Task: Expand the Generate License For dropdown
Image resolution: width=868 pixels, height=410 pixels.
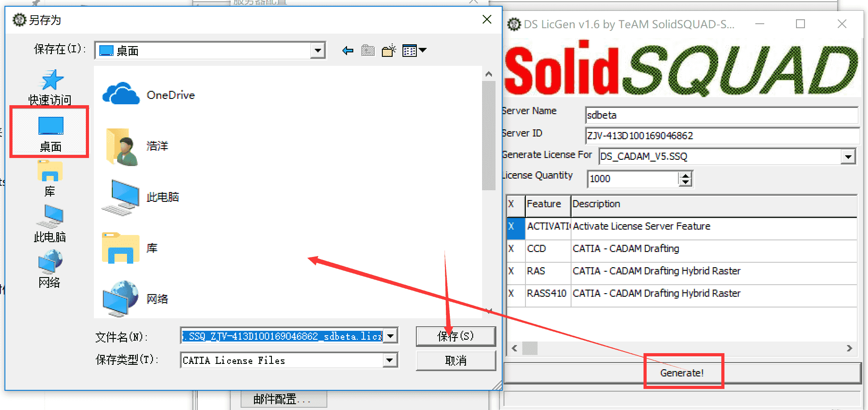Action: pos(847,157)
